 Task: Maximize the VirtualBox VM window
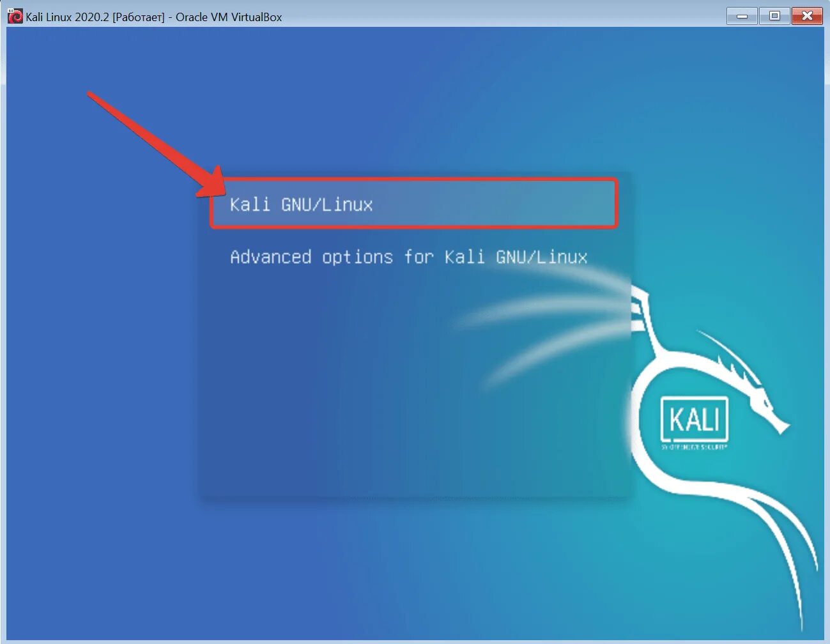(774, 16)
